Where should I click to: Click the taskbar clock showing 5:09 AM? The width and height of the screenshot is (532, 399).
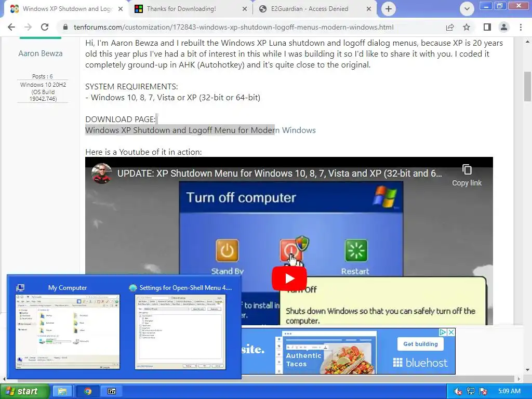509,391
